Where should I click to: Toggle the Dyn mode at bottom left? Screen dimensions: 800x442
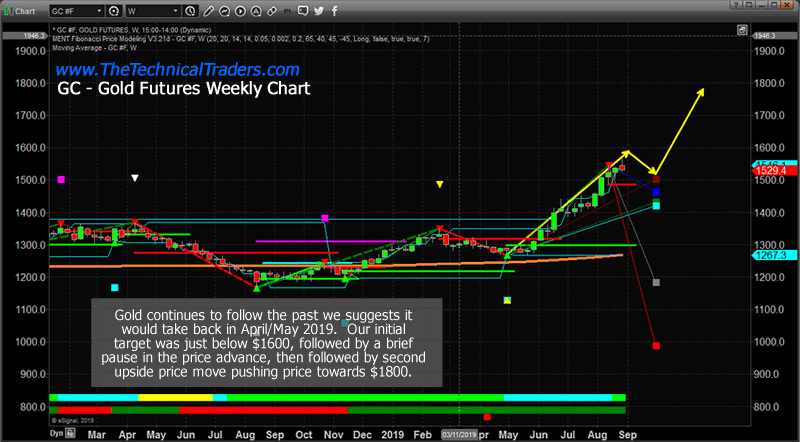58,436
